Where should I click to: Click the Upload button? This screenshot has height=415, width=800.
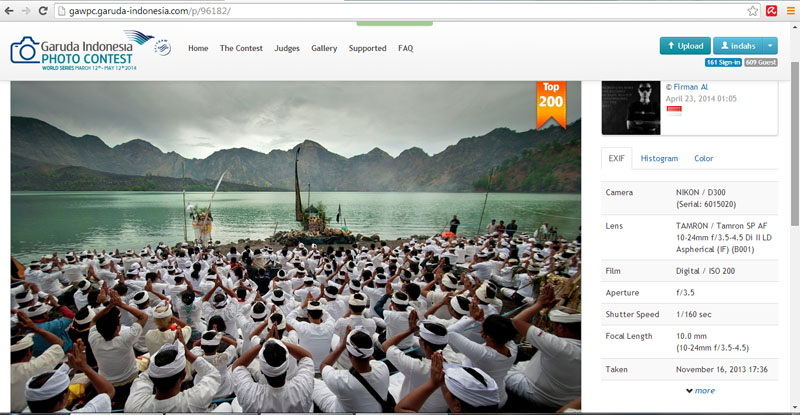[x=685, y=46]
